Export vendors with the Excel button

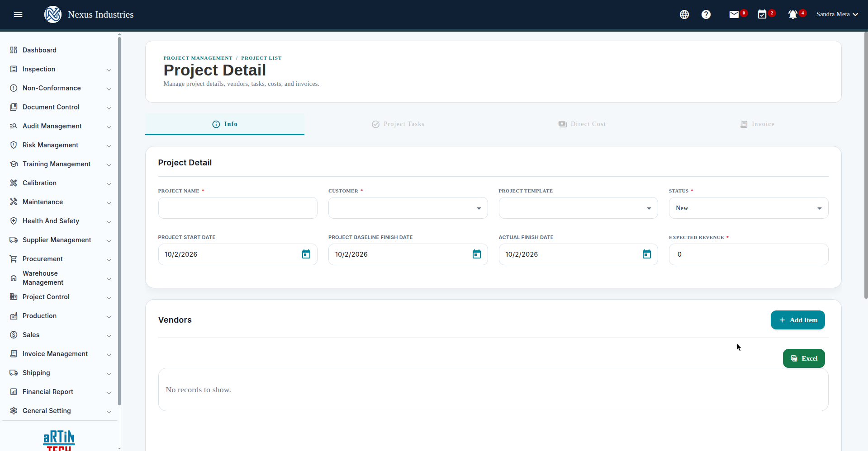click(804, 358)
